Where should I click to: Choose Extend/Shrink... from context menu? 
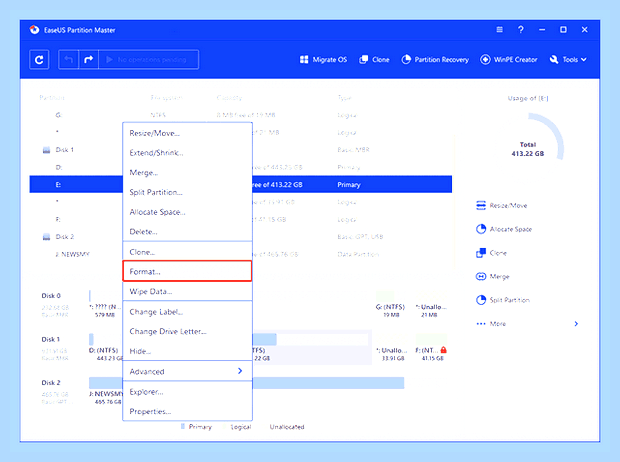click(187, 153)
